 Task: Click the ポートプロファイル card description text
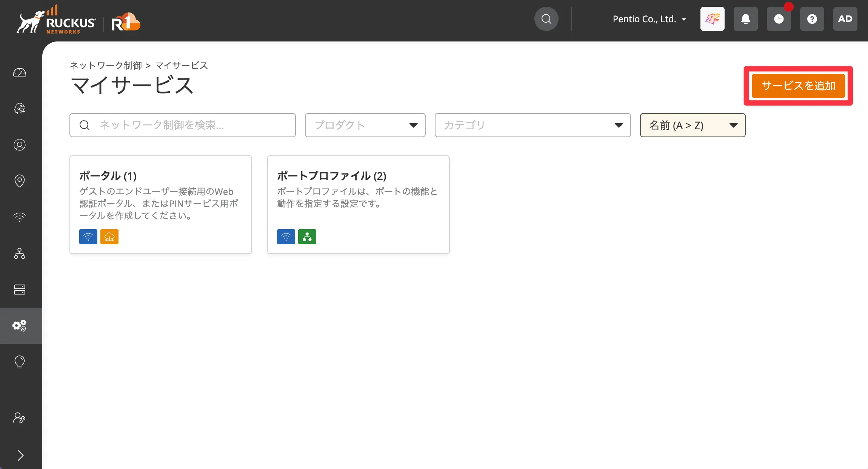pos(357,198)
